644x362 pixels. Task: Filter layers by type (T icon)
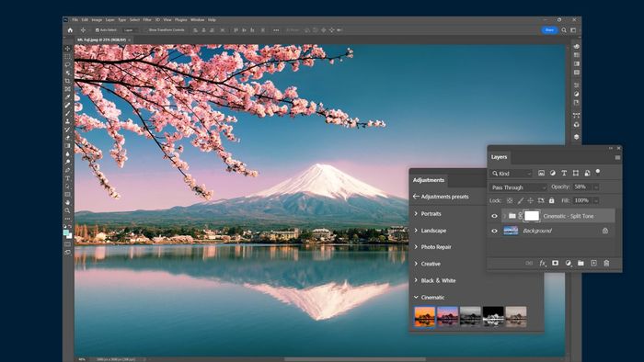[x=564, y=173]
